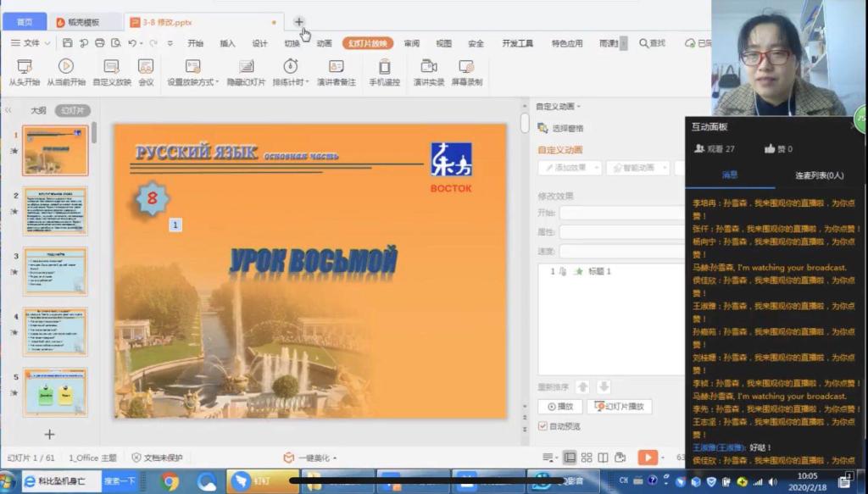Image resolution: width=868 pixels, height=494 pixels.
Task: Open 自定义放映 custom show tool
Action: tap(111, 67)
